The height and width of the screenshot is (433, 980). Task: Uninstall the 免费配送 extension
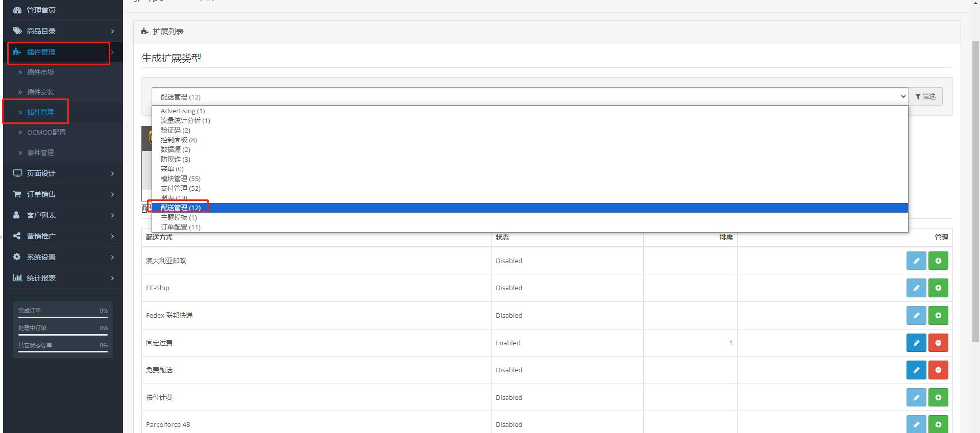[x=938, y=370]
